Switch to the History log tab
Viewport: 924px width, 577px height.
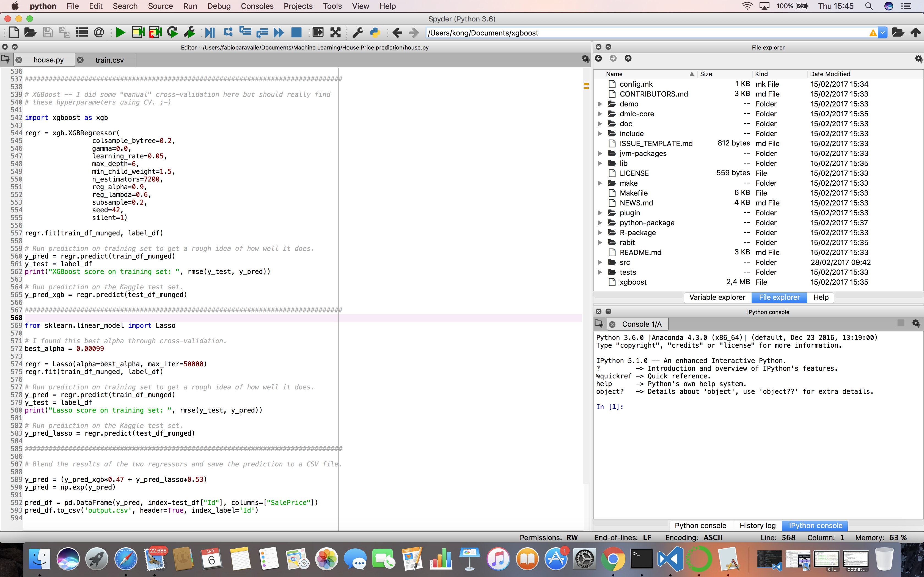[757, 526]
